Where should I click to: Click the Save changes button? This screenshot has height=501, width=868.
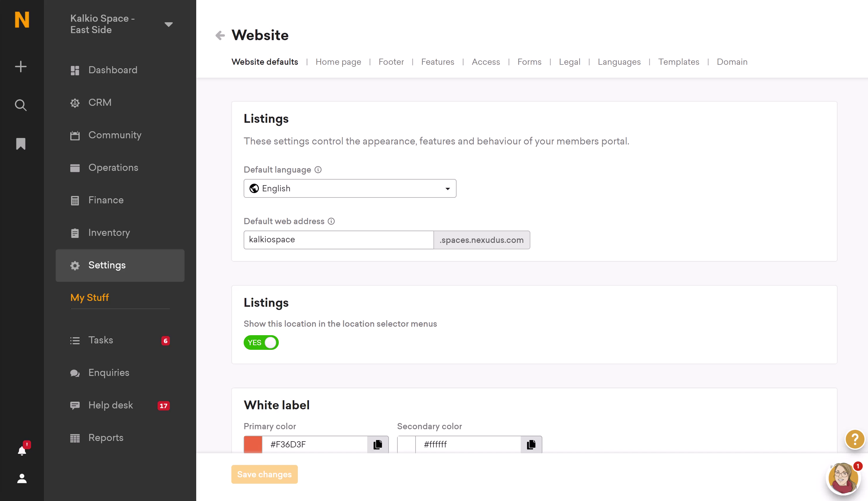[x=265, y=474]
